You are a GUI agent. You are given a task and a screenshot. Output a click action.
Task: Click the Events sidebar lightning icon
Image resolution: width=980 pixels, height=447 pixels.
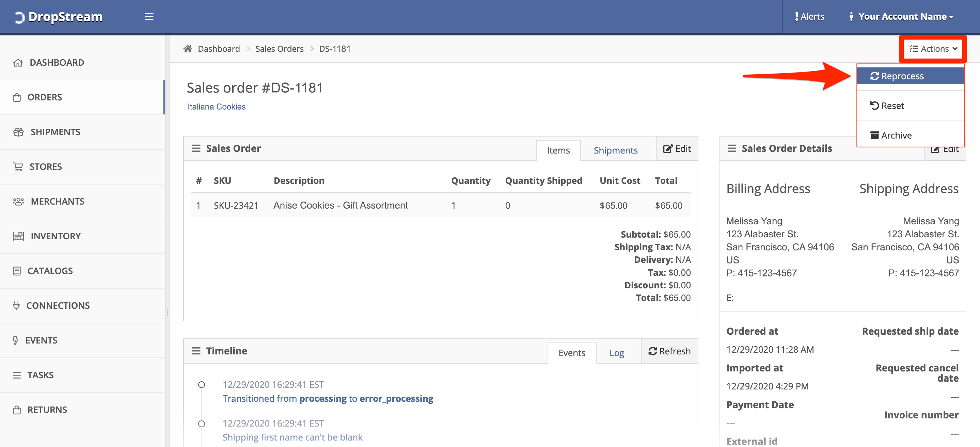pos(16,340)
